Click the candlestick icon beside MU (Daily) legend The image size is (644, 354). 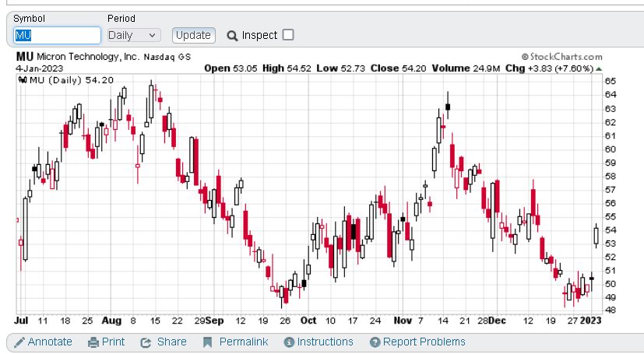pyautogui.click(x=23, y=80)
